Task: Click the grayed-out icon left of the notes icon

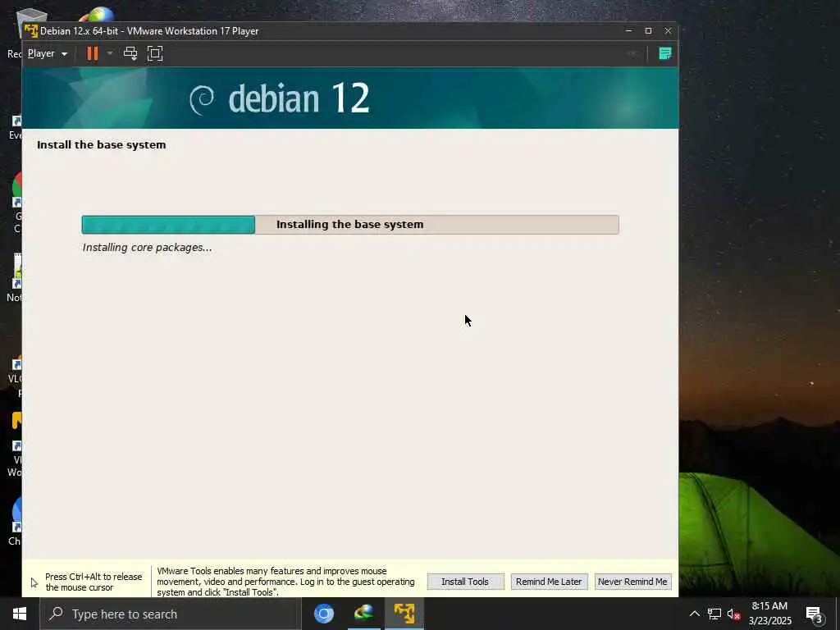Action: pos(632,53)
